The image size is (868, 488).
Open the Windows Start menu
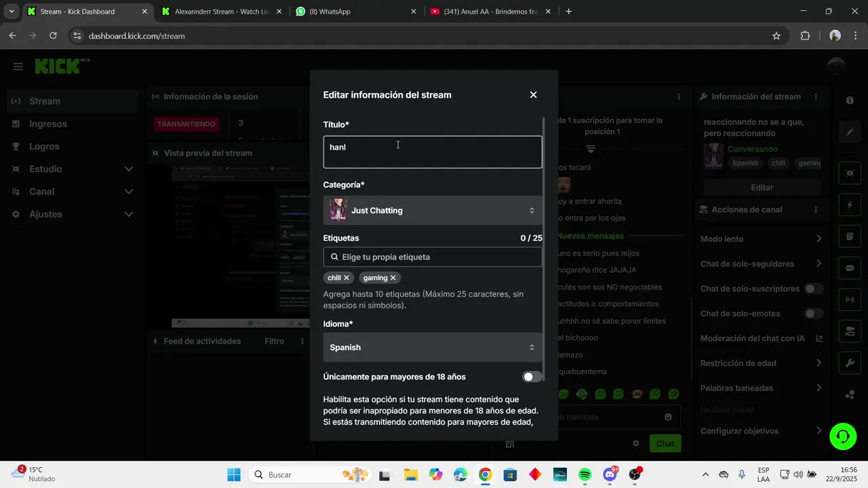pos(234,474)
